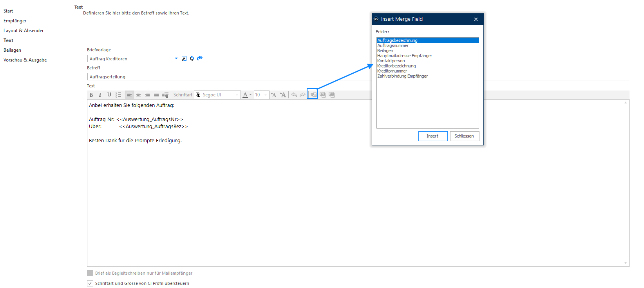Click the show field values 'ab' icon
This screenshot has height=288, width=644.
(x=331, y=95)
